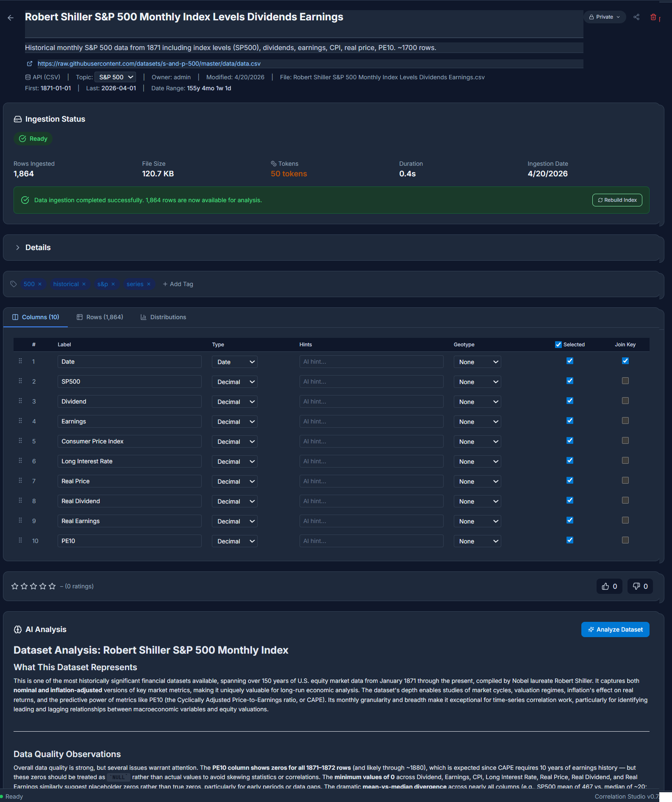Rate the dataset five stars
The height and width of the screenshot is (802, 672).
(52, 586)
